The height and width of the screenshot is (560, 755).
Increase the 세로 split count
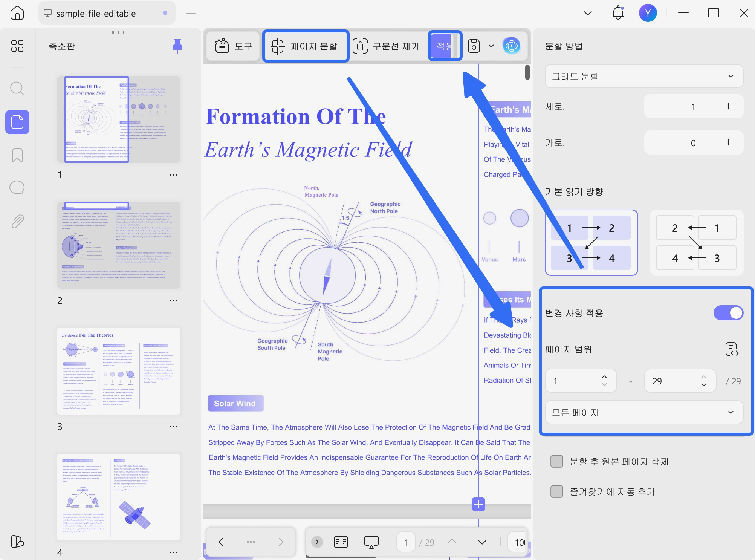(x=728, y=106)
